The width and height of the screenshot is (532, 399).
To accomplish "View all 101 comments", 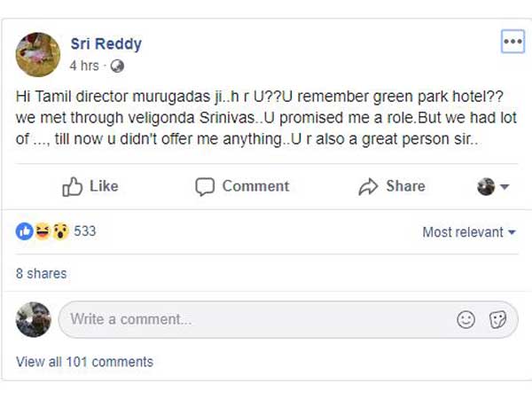I will [84, 362].
